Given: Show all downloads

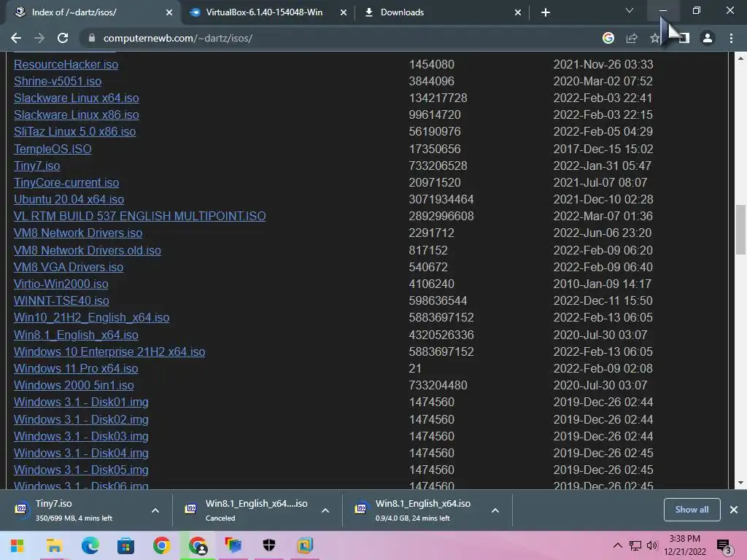Looking at the screenshot, I should tap(692, 510).
